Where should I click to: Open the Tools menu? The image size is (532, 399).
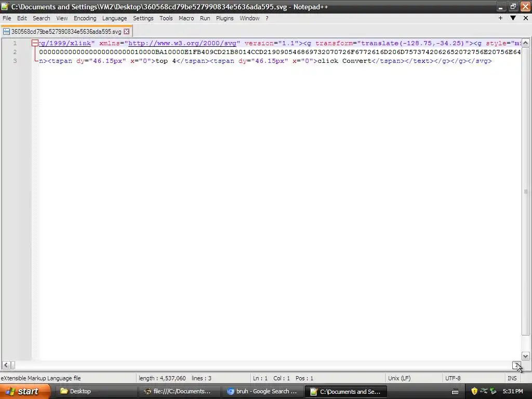click(166, 18)
